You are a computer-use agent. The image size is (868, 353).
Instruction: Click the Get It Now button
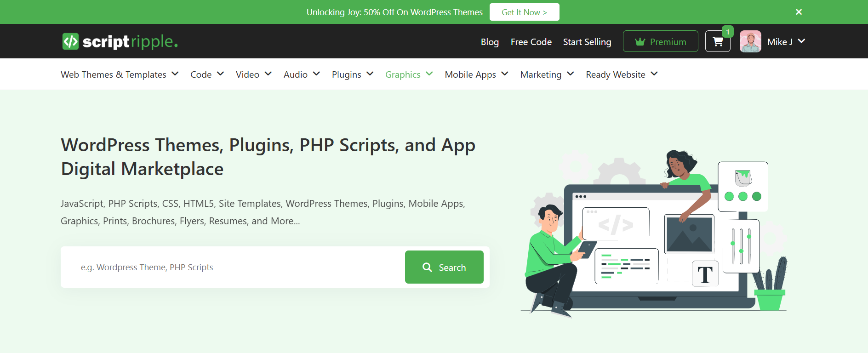(525, 12)
